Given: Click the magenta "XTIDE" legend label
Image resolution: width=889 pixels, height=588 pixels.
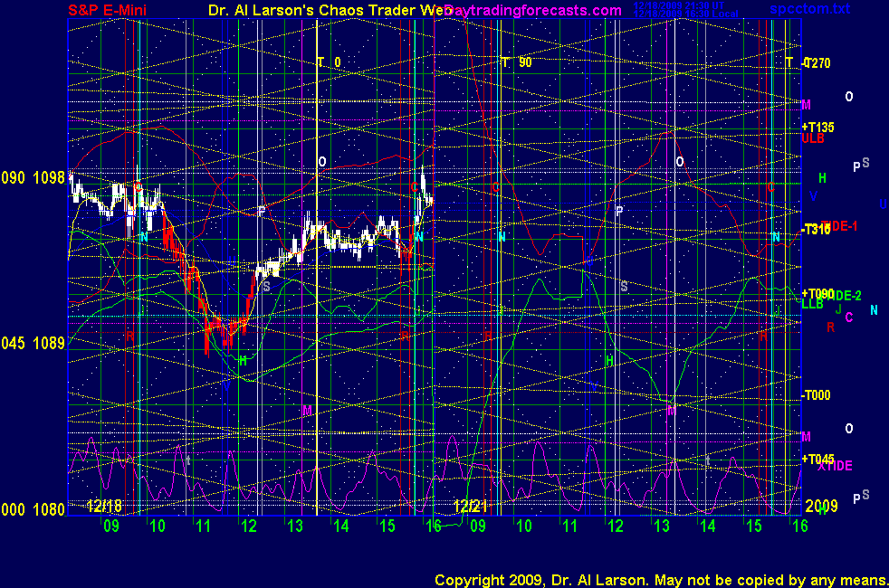Looking at the screenshot, I should [835, 466].
